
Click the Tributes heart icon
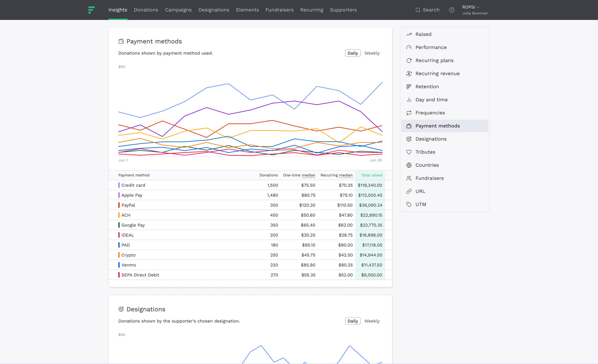click(409, 152)
